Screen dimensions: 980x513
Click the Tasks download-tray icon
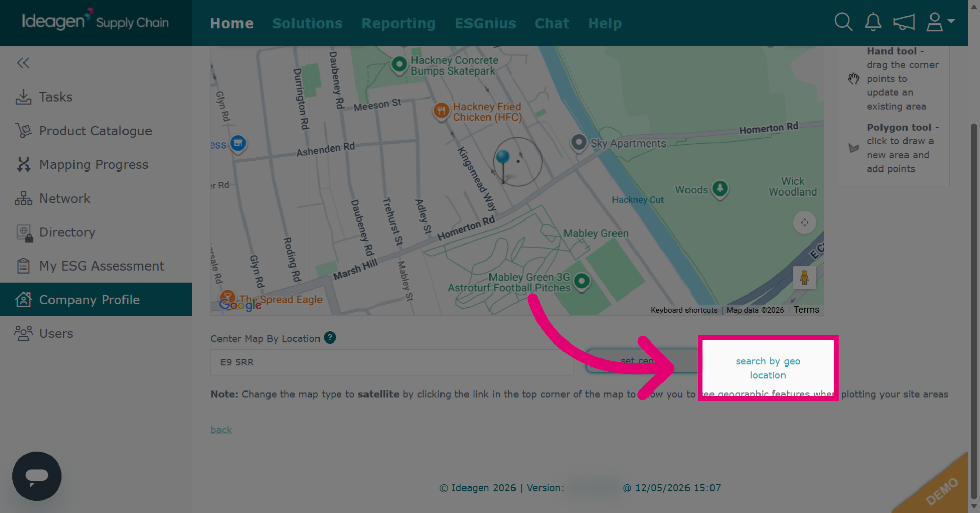pyautogui.click(x=23, y=97)
